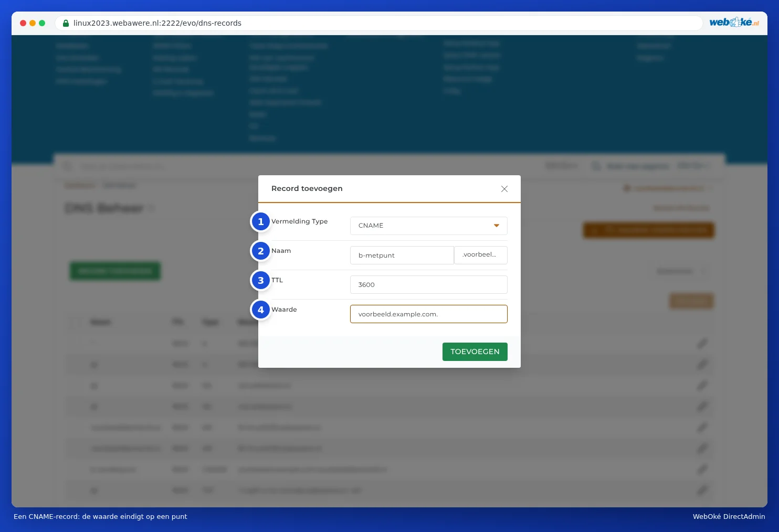Click the domain suffix field .voorbeel...
Screen dimensions: 779x532
pyautogui.click(x=481, y=255)
